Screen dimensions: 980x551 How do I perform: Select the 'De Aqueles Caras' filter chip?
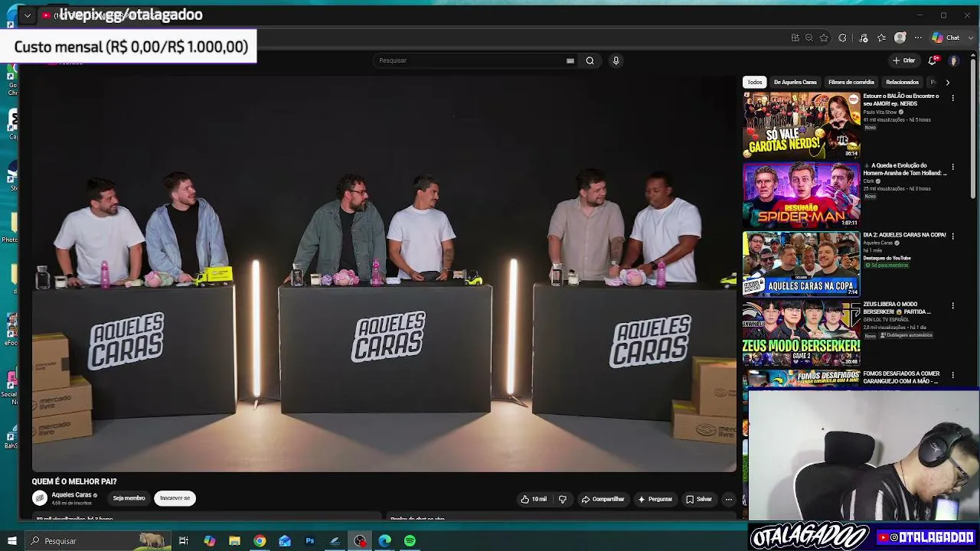tap(795, 82)
